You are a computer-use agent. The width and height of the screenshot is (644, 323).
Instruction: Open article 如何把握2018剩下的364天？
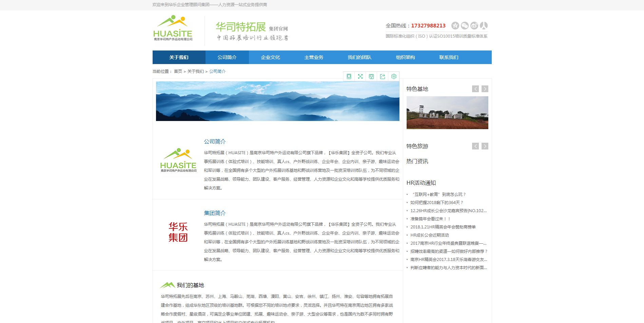(x=437, y=203)
